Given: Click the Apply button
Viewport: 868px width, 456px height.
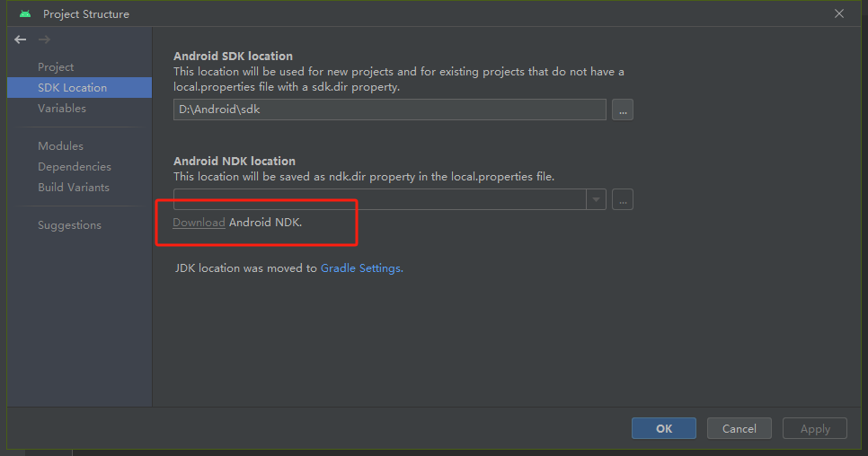Looking at the screenshot, I should [815, 428].
